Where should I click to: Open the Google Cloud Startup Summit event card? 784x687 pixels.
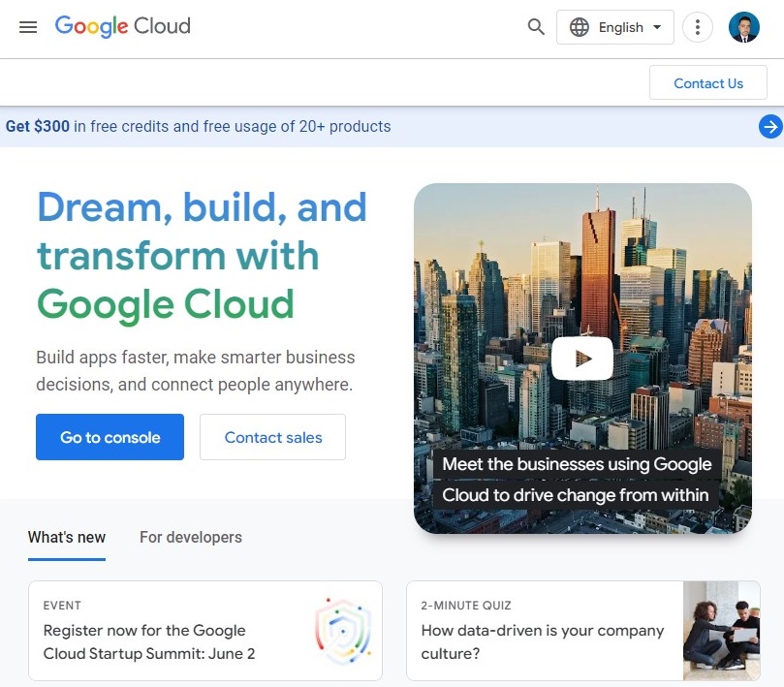[x=205, y=631]
